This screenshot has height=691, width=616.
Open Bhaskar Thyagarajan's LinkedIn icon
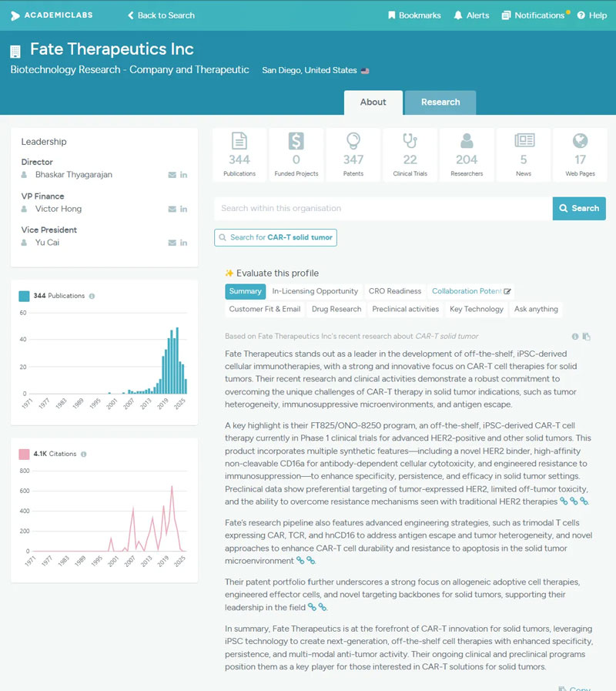coord(184,175)
